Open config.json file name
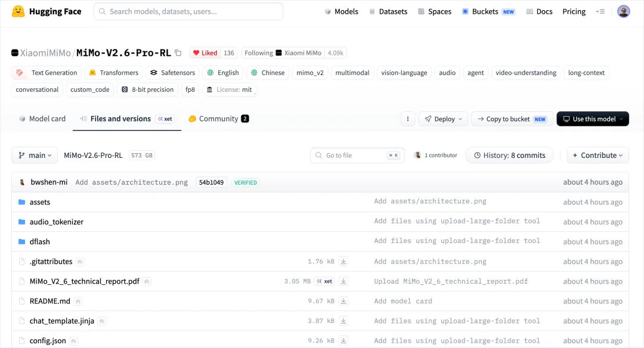Viewport: 644px width, 348px height. click(x=48, y=341)
